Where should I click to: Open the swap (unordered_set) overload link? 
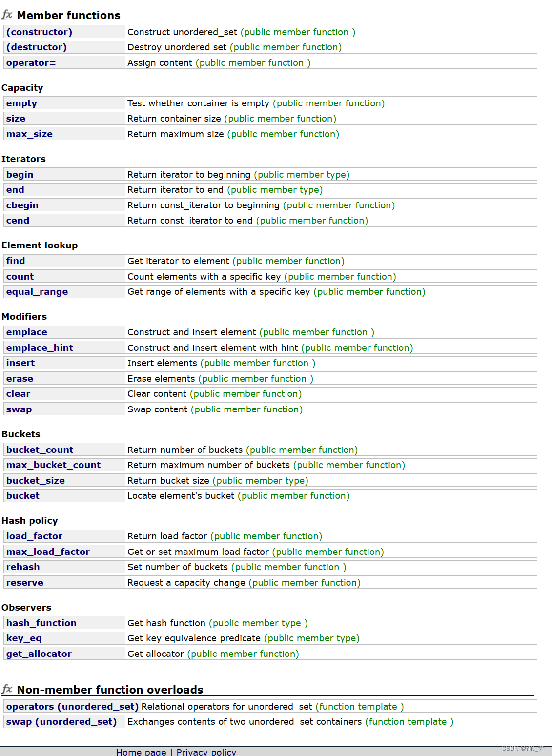61,722
